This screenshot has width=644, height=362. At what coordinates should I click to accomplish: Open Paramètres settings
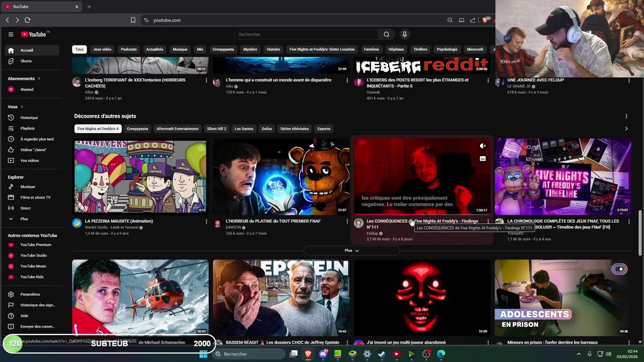32,294
